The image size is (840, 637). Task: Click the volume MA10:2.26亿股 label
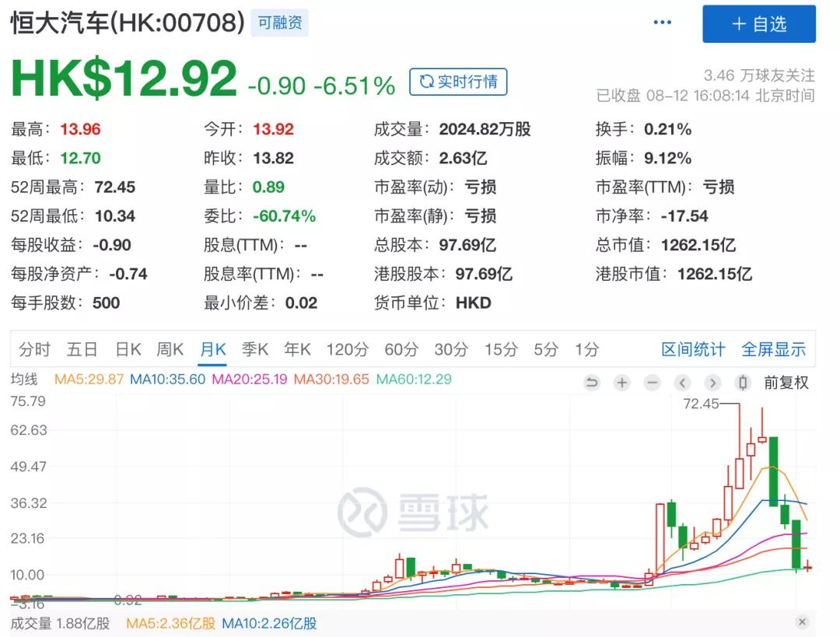tap(269, 624)
